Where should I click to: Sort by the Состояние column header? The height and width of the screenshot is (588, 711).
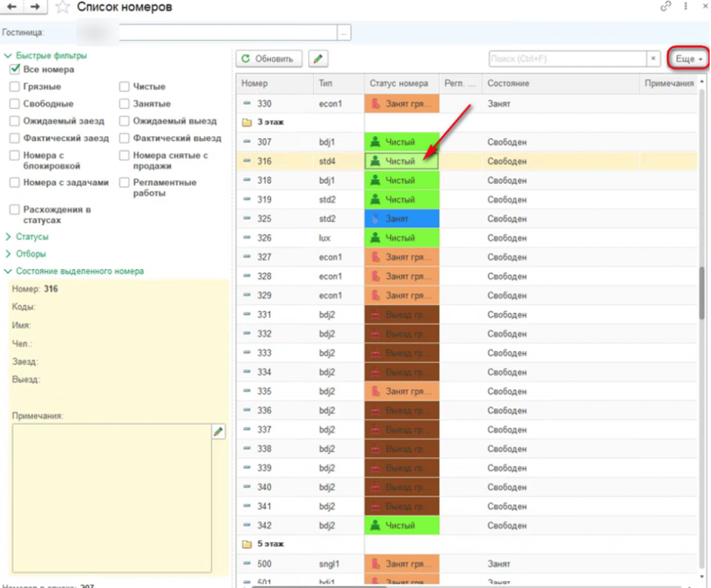tap(560, 83)
